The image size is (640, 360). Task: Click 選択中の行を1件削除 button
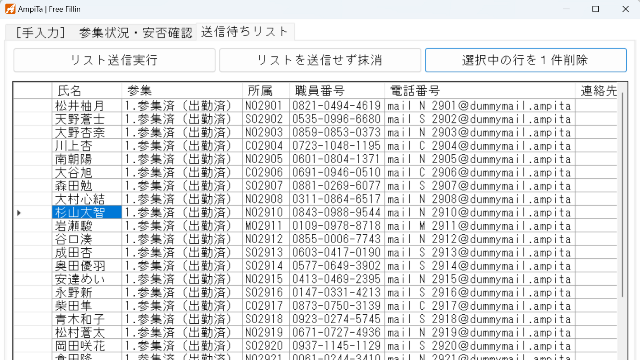[525, 60]
